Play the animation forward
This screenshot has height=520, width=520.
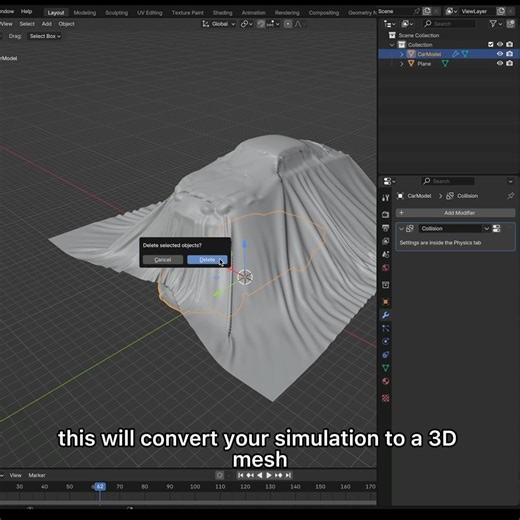coord(269,475)
